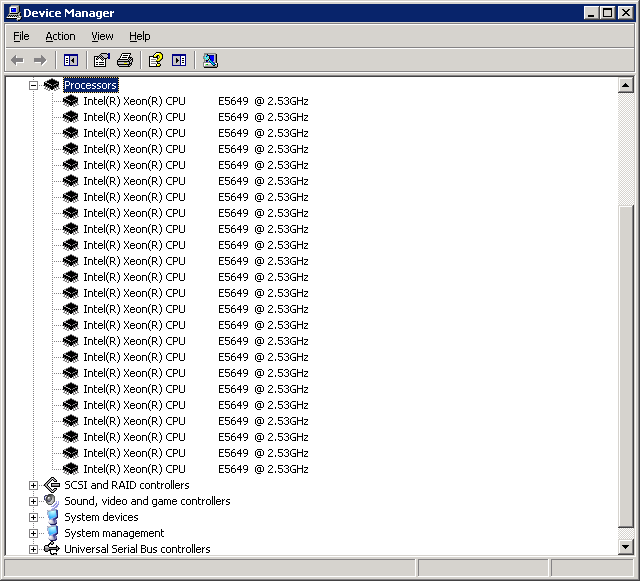
Task: Minimize the Device Manager window
Action: pos(590,13)
